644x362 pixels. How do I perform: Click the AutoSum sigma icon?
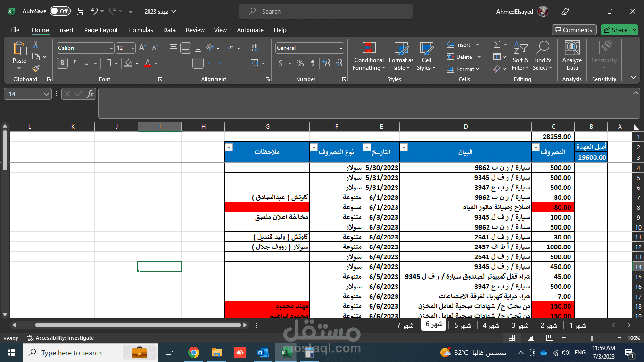click(497, 44)
